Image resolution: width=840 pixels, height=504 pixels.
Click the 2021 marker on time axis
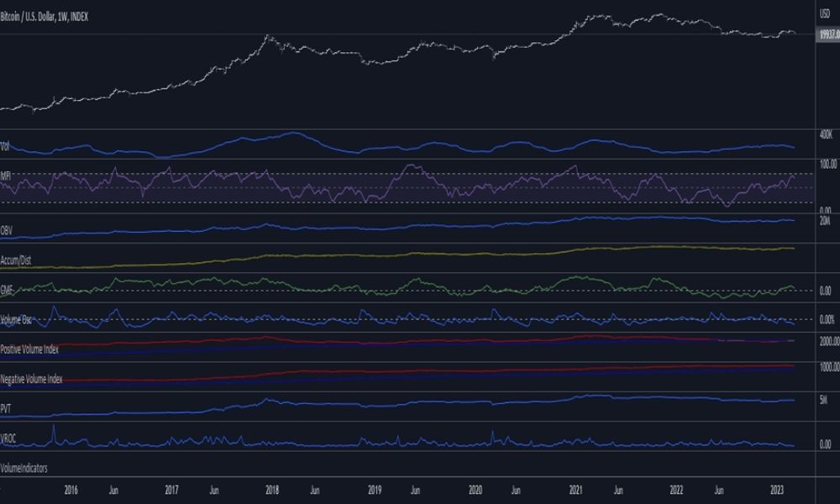[x=576, y=490]
